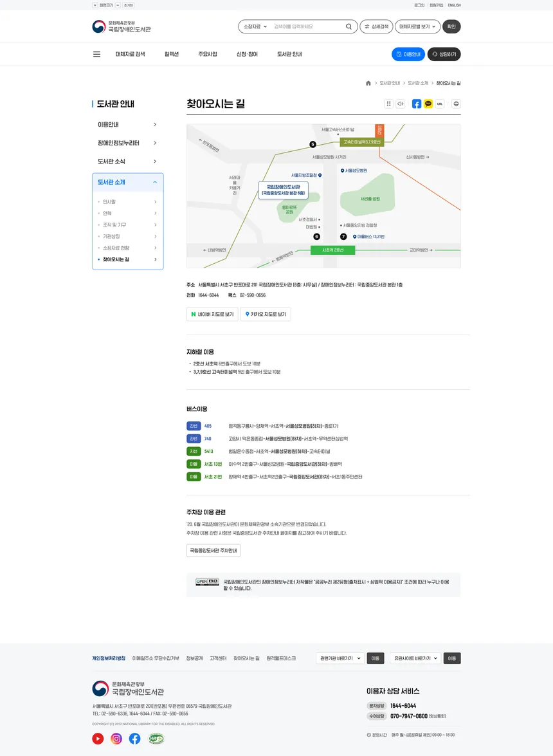Click the web accessibility WA mark badge
This screenshot has height=756, width=553.
pos(156,738)
